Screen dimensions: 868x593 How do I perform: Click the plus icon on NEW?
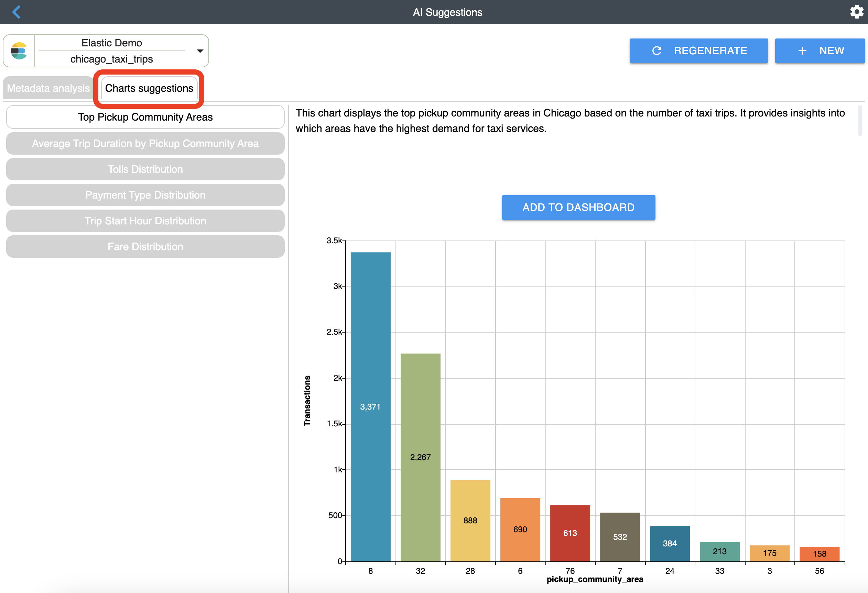pyautogui.click(x=802, y=51)
